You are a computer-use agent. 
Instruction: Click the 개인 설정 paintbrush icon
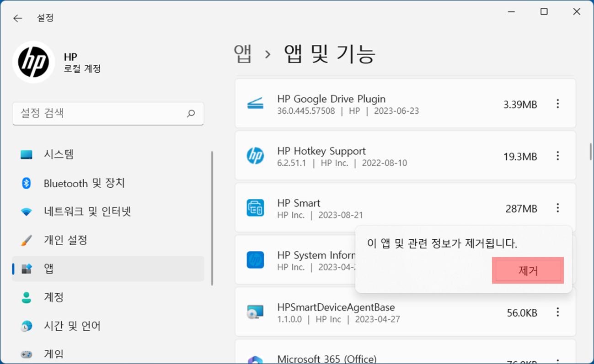coord(27,240)
